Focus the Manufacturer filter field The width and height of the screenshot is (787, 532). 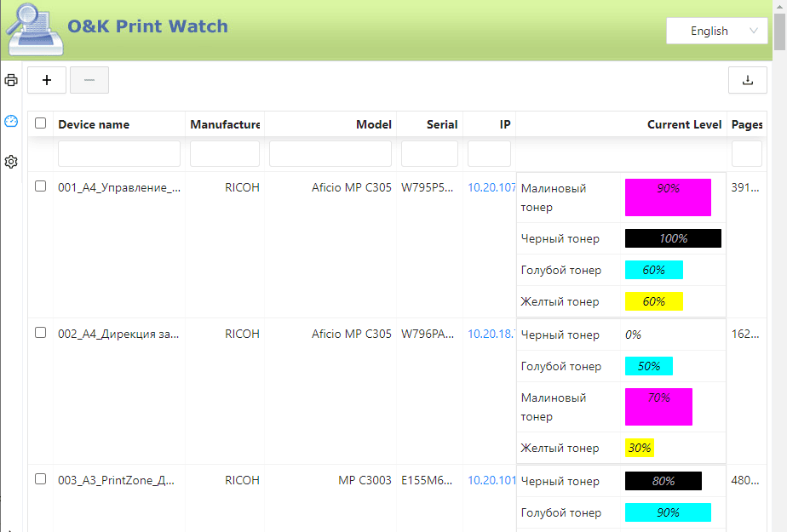click(225, 153)
